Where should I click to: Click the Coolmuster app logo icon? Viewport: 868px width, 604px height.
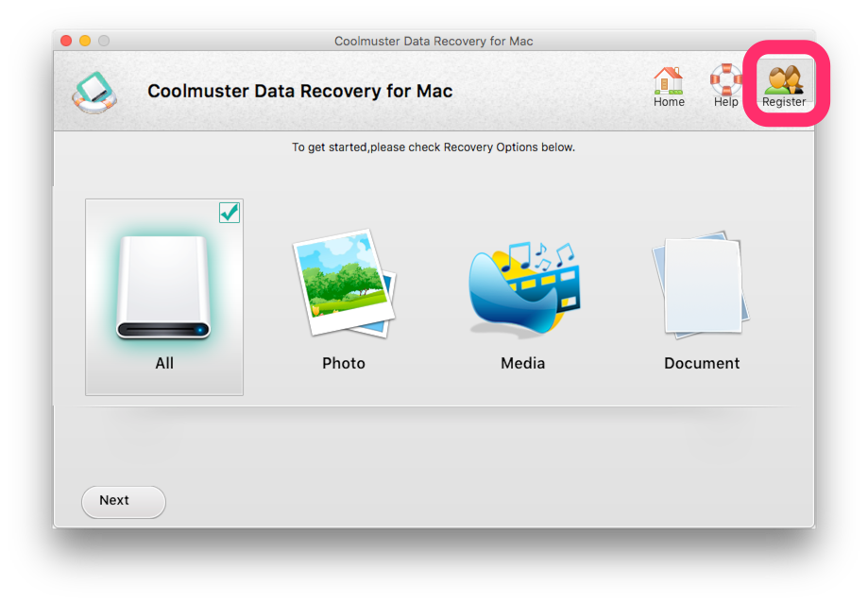pyautogui.click(x=95, y=92)
